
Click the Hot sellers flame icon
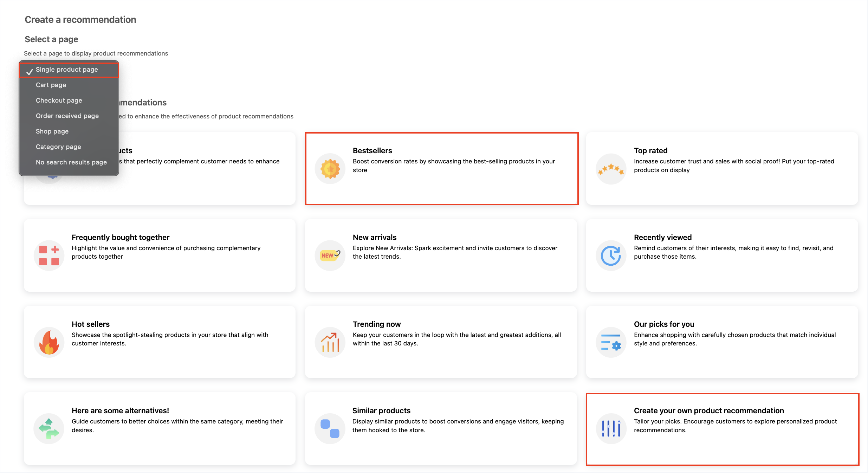49,342
